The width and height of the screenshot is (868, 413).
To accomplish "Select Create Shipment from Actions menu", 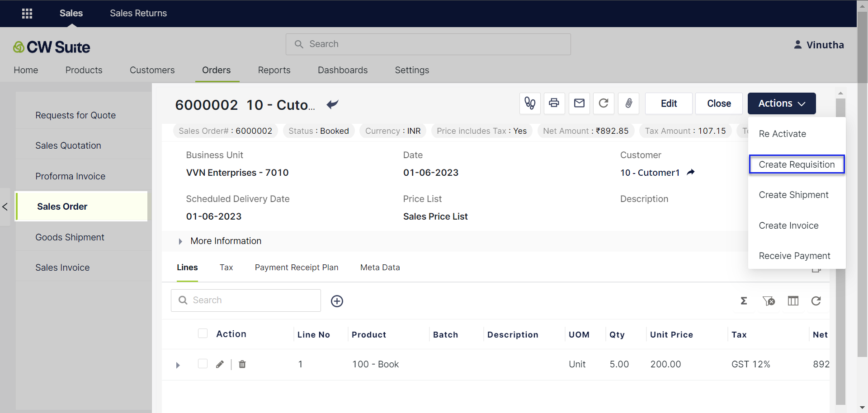I will pyautogui.click(x=793, y=195).
